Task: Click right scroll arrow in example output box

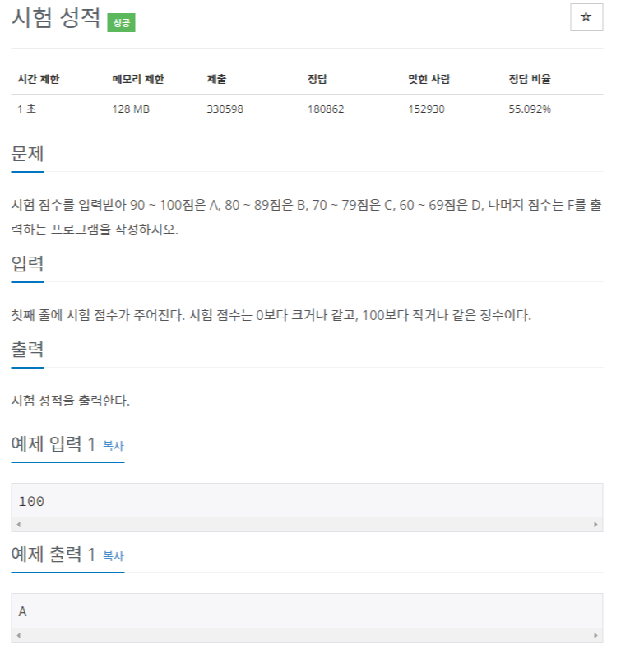Action: (595, 635)
